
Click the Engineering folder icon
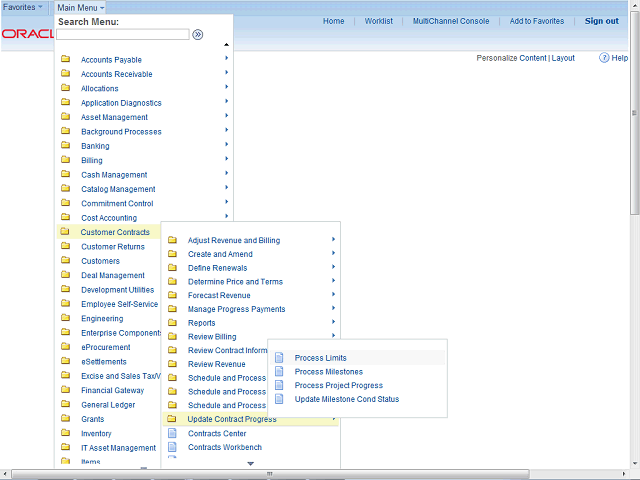coord(65,318)
